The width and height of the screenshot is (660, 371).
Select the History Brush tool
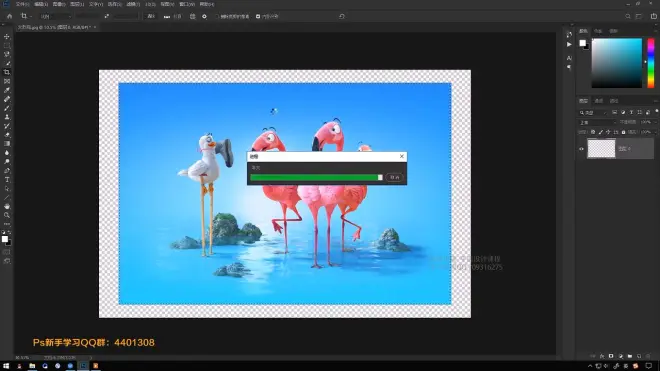(x=7, y=126)
